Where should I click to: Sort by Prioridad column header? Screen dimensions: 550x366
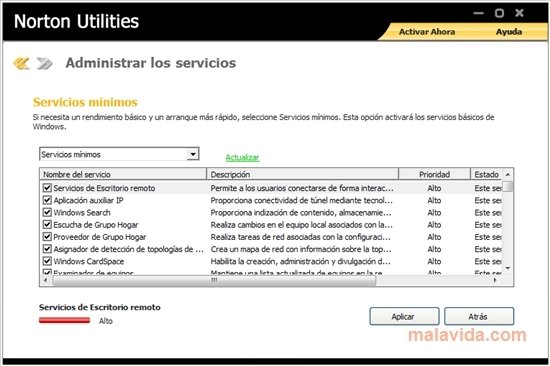tap(435, 174)
